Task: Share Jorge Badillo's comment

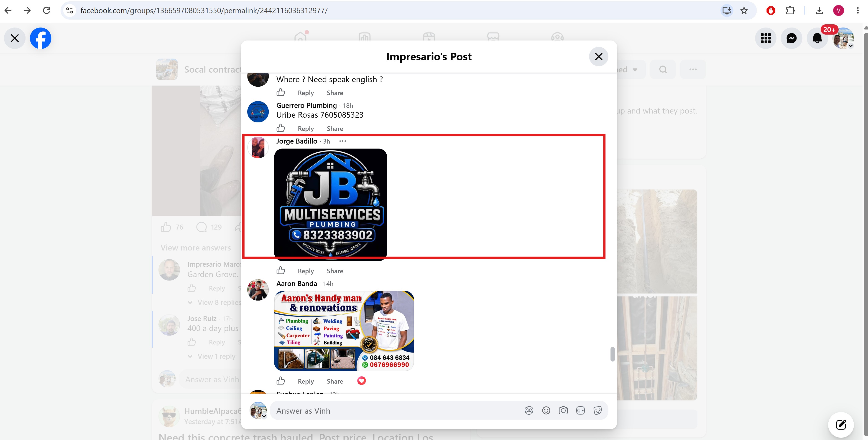Action: 335,271
